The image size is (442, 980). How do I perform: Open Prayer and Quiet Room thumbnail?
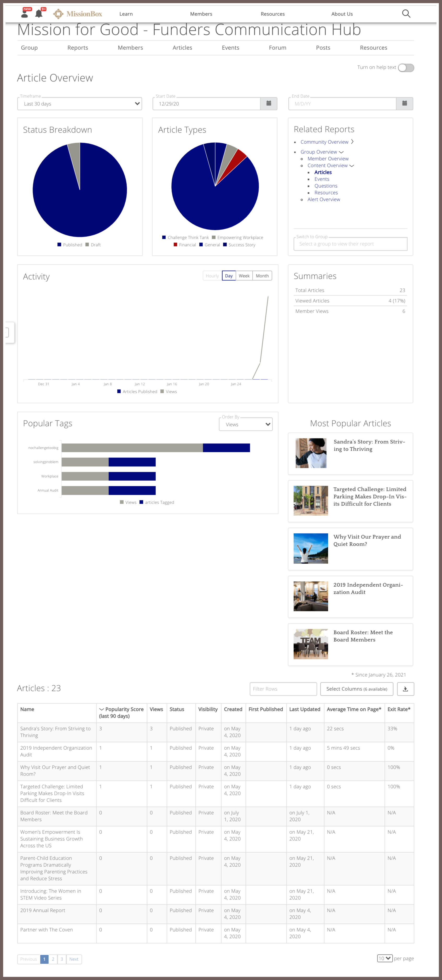click(x=311, y=548)
